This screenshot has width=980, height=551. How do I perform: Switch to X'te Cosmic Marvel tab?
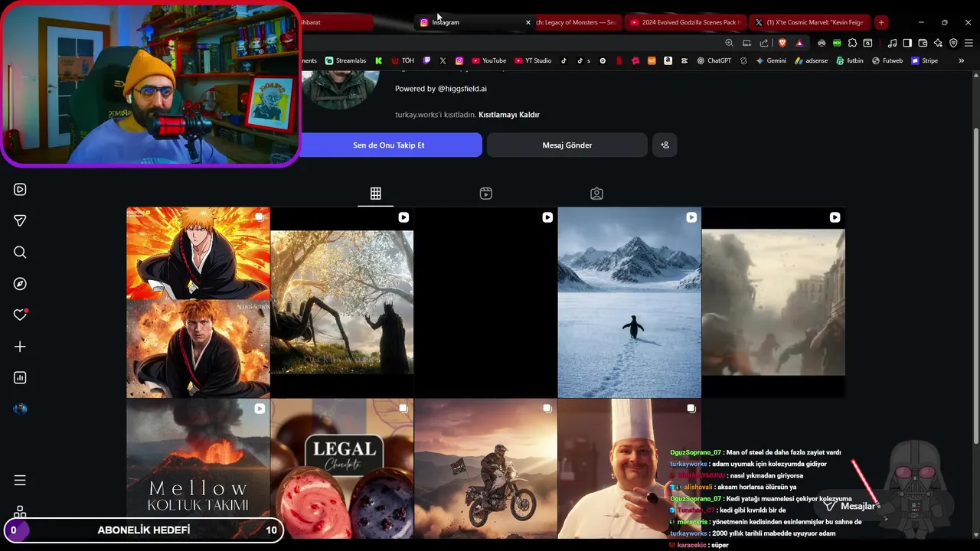808,22
